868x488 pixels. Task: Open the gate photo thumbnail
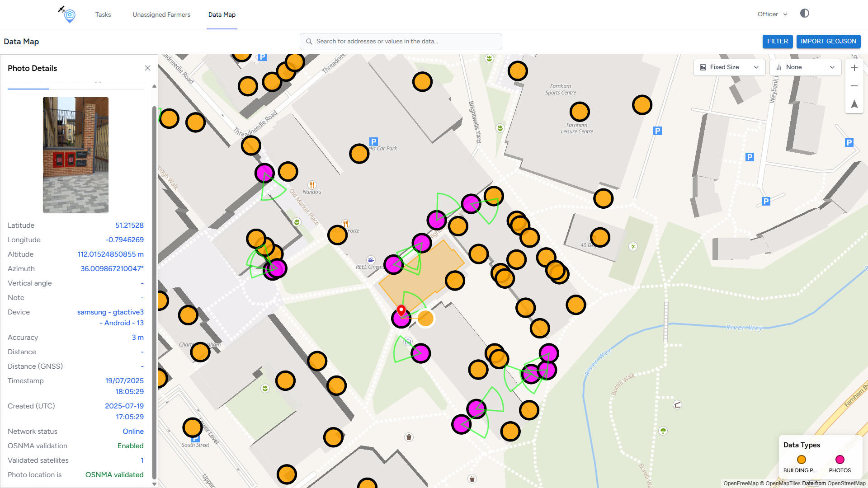click(75, 155)
